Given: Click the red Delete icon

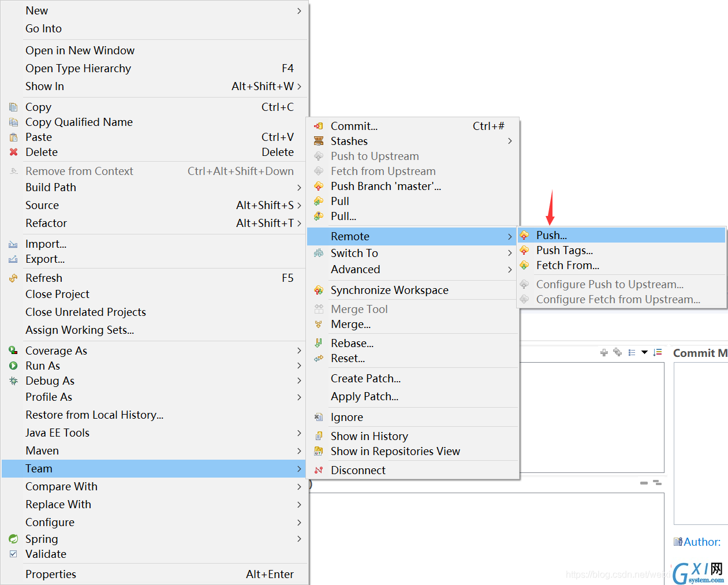Looking at the screenshot, I should pos(13,152).
